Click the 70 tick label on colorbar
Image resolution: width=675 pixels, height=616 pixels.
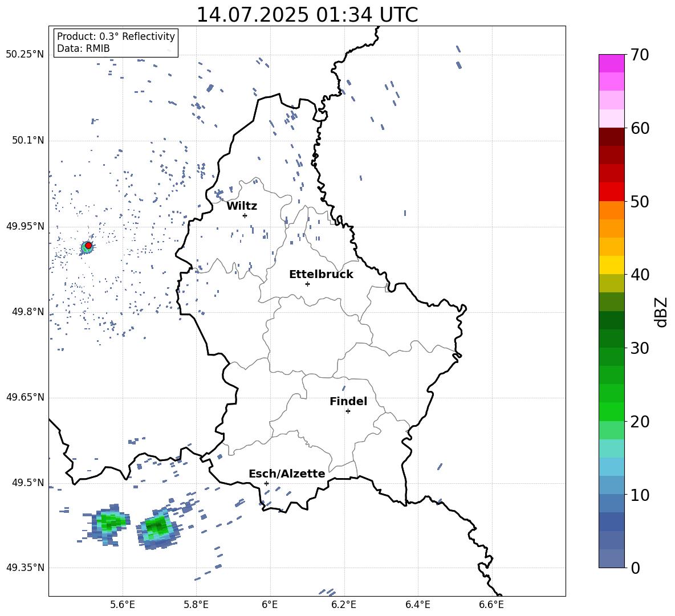(x=640, y=55)
